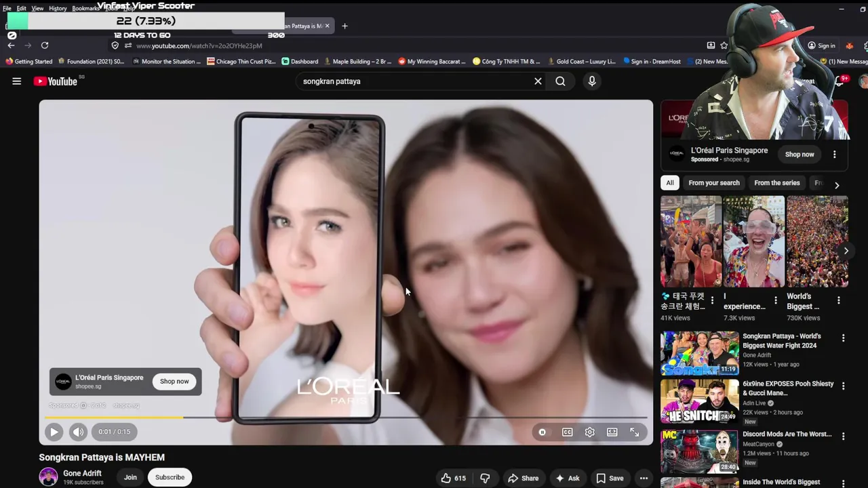
Task: Open the 41K views Korean short
Action: 691,242
